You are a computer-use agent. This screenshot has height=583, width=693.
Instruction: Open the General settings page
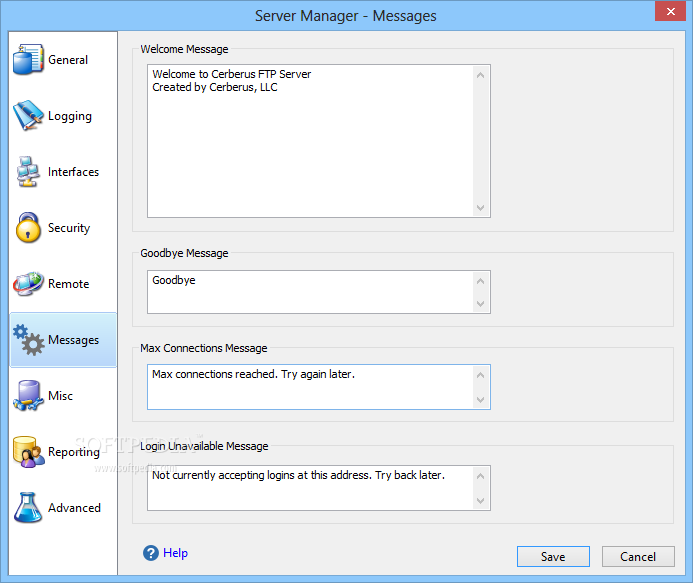tap(68, 60)
